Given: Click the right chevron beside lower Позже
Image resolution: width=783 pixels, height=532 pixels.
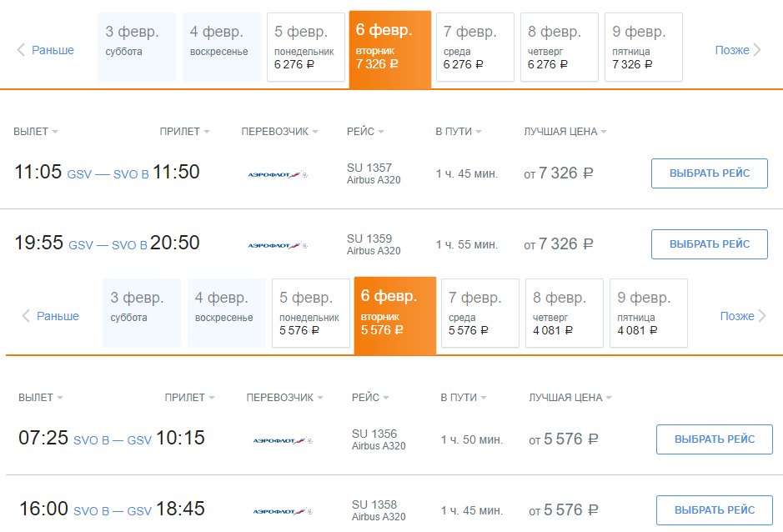Looking at the screenshot, I should [x=762, y=316].
